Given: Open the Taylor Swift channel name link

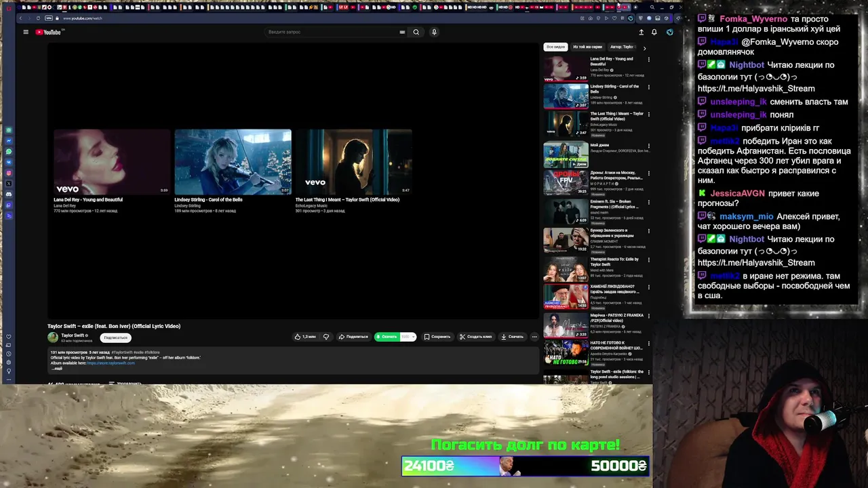Looking at the screenshot, I should click(73, 335).
